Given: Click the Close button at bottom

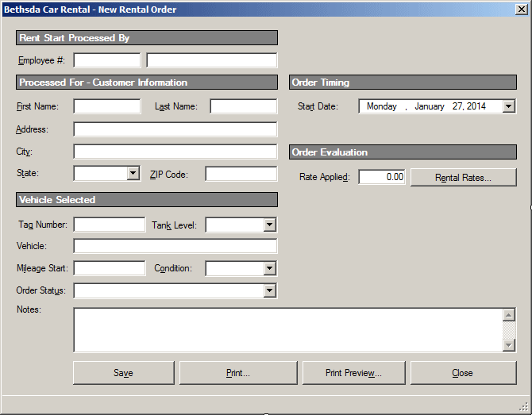Looking at the screenshot, I should point(464,373).
